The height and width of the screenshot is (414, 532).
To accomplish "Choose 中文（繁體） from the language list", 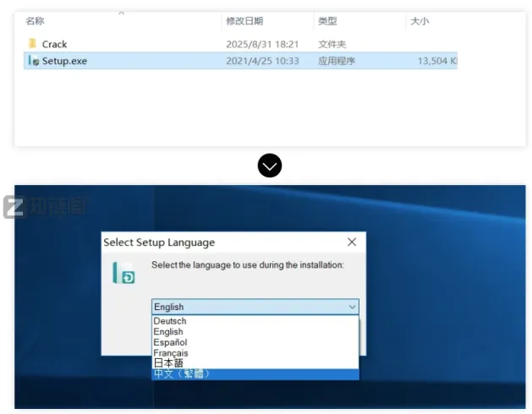I will (x=255, y=374).
